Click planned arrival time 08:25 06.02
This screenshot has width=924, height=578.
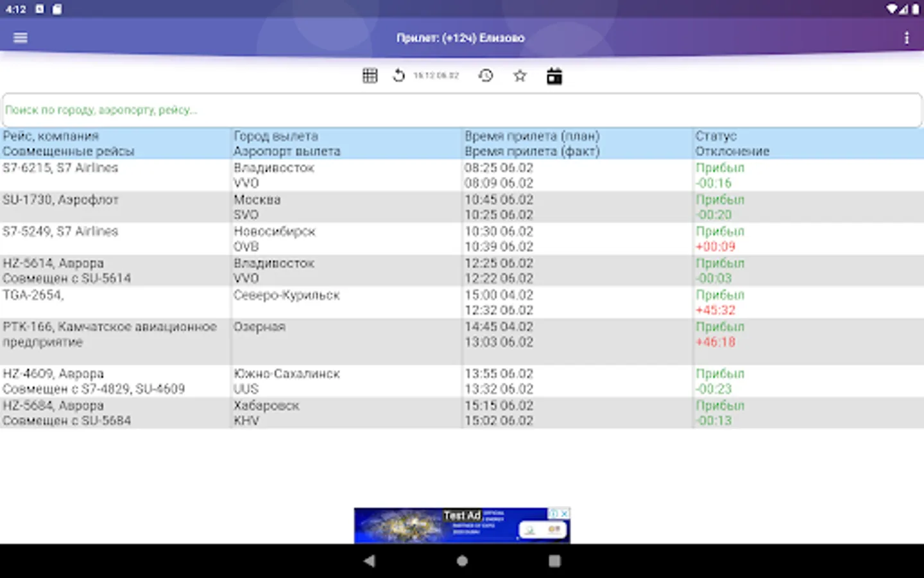tap(499, 168)
